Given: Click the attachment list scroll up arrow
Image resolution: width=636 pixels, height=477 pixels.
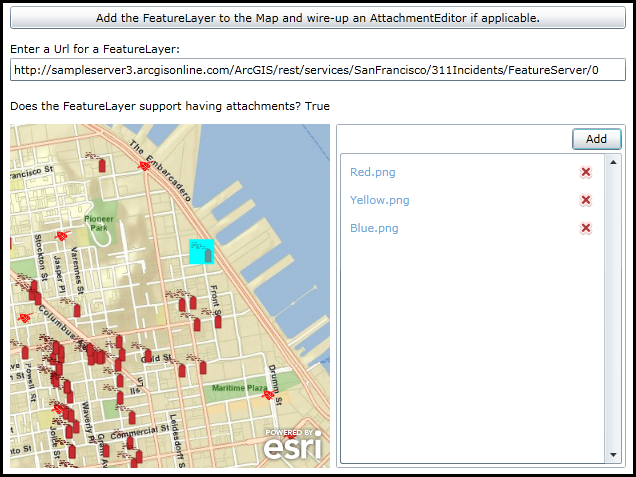Looking at the screenshot, I should [613, 161].
